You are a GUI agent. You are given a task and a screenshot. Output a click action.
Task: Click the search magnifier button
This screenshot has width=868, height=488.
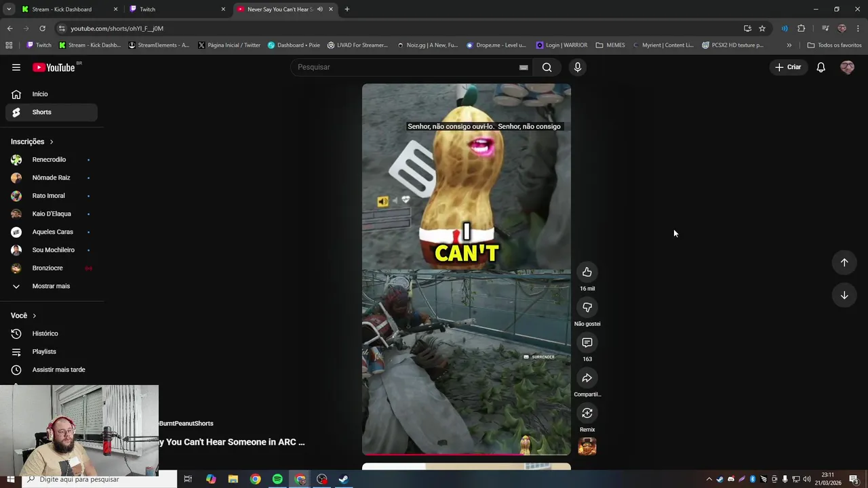[x=547, y=67]
